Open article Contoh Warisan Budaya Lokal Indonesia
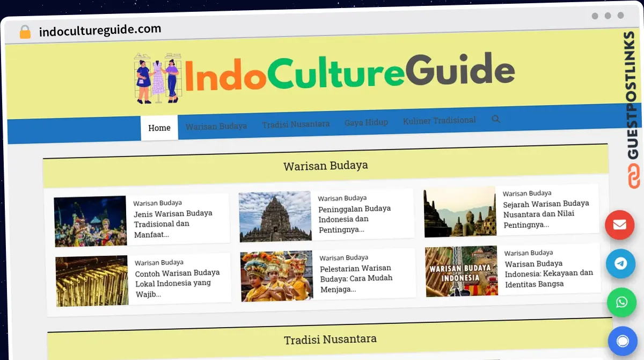 (x=177, y=283)
